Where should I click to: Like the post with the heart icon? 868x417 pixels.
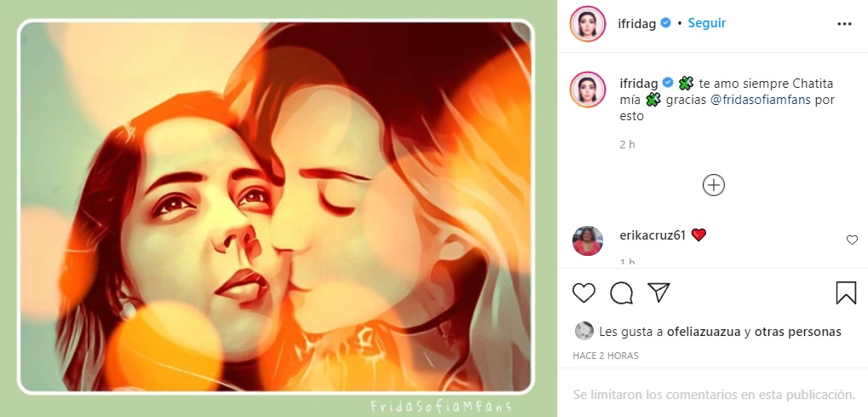coord(583,292)
